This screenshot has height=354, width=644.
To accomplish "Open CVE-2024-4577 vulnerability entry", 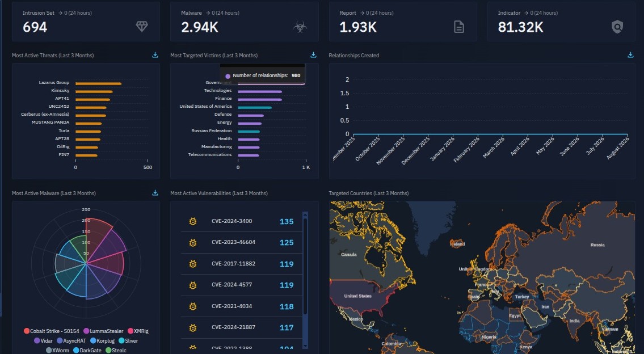I will point(242,285).
